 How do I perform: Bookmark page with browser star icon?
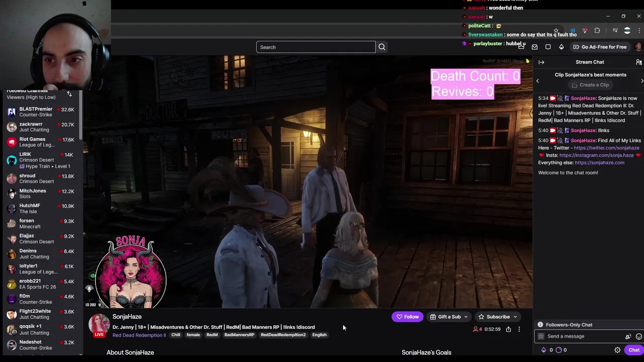point(556,30)
